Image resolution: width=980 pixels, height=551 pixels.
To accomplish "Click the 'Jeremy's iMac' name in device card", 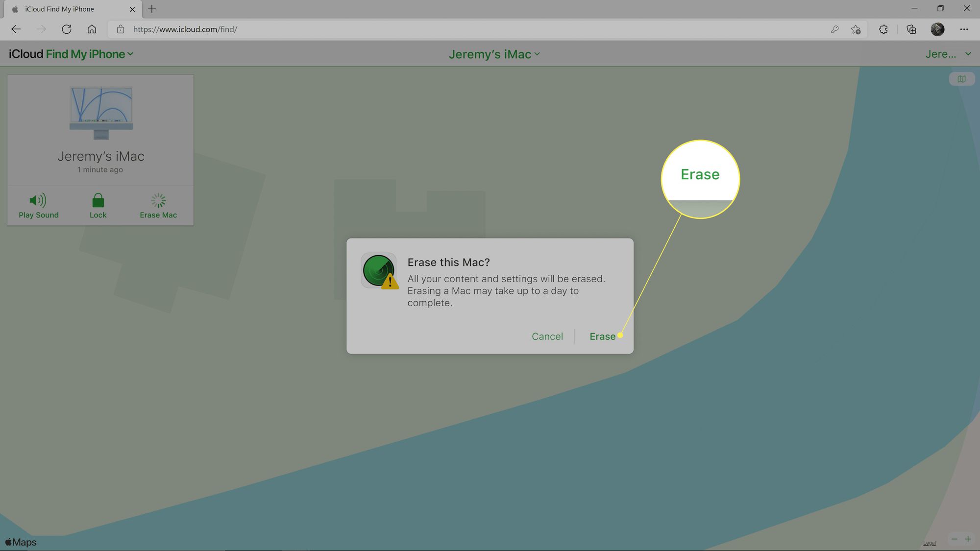I will [x=101, y=156].
